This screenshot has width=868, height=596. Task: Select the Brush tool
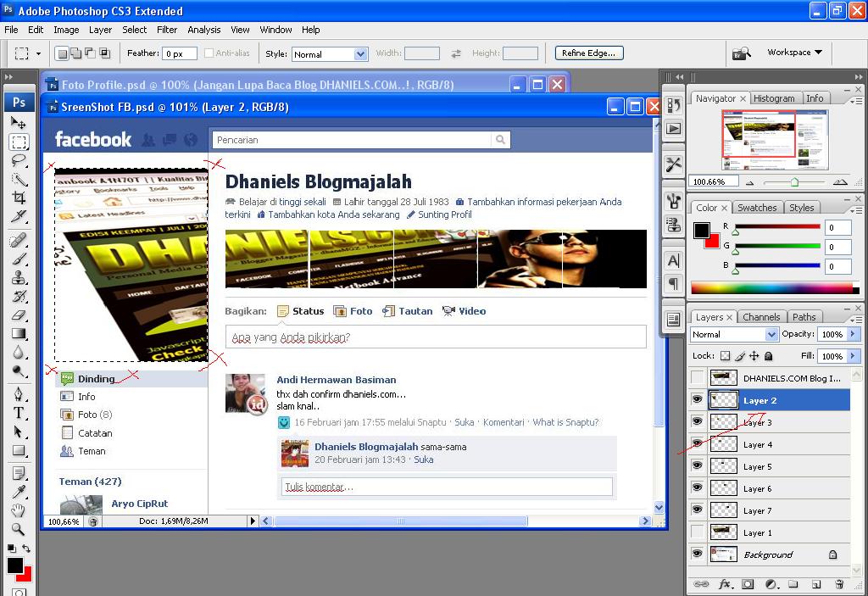coord(19,259)
